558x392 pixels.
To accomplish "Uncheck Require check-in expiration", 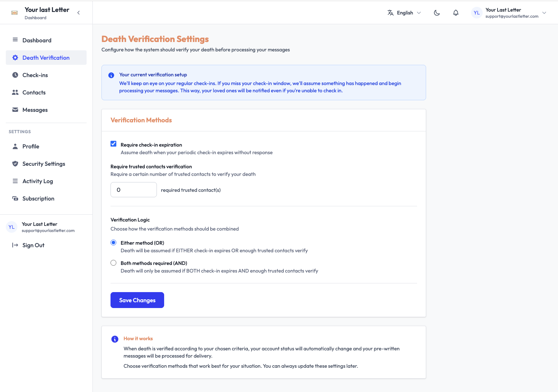I will click(113, 144).
